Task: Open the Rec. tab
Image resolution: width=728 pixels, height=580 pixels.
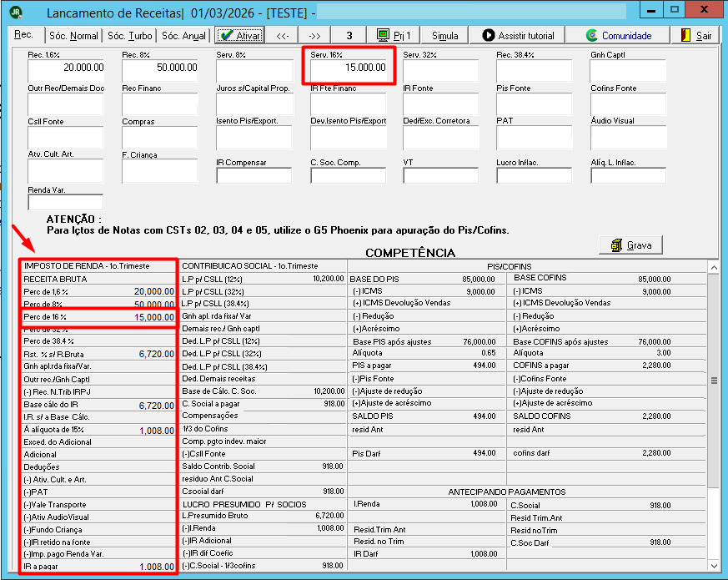Action: pyautogui.click(x=23, y=35)
